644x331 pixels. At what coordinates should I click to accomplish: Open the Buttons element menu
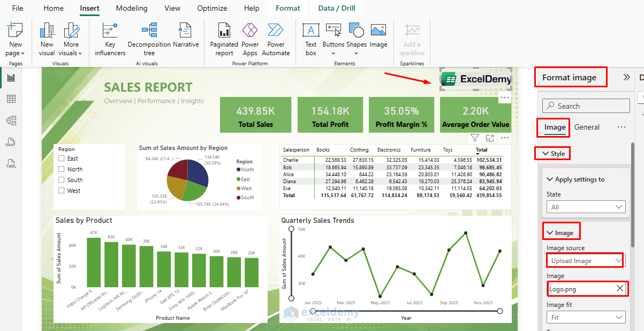(334, 39)
